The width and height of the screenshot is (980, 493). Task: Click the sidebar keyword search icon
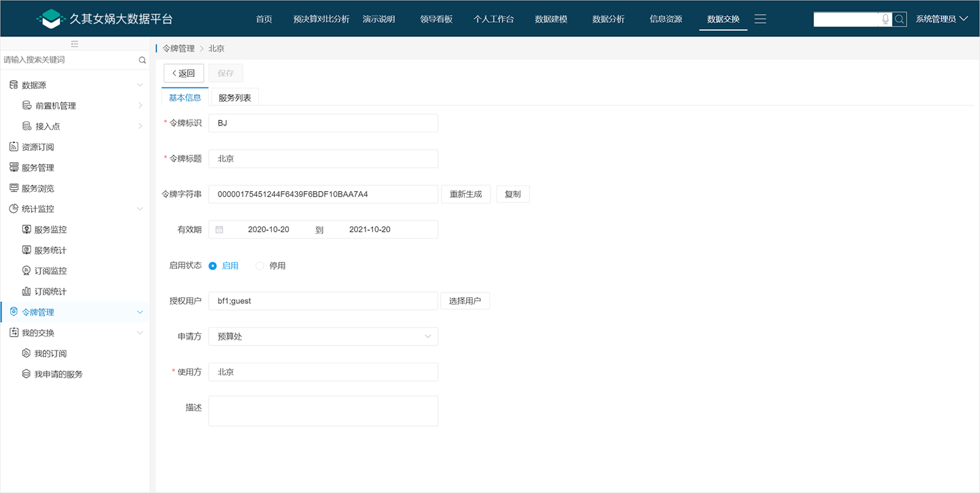(x=142, y=60)
